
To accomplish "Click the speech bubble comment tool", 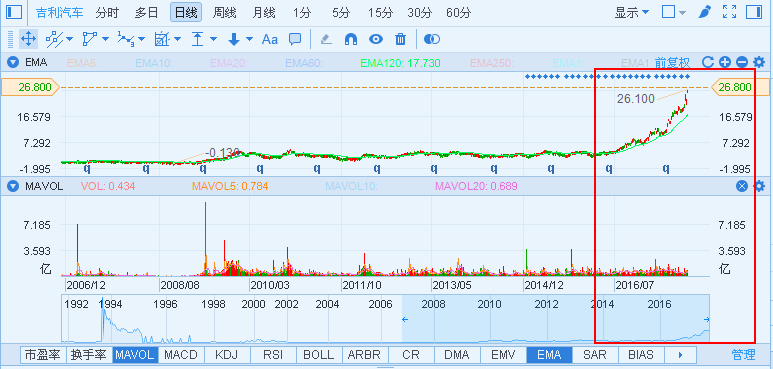I will (x=295, y=39).
